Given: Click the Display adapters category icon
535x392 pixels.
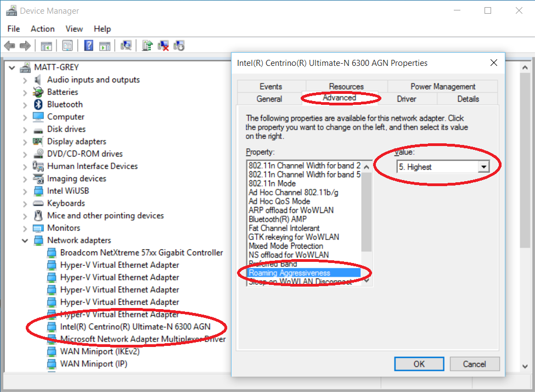Looking at the screenshot, I should point(38,141).
